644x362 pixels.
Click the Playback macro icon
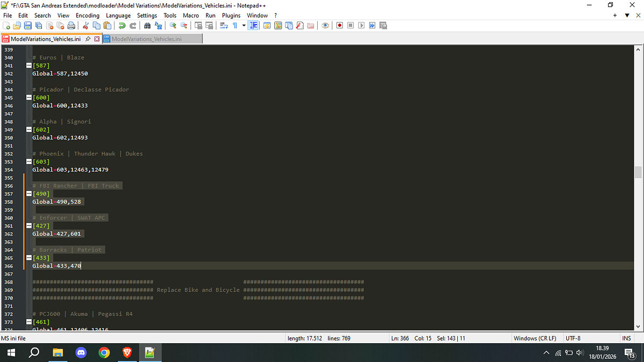(361, 25)
